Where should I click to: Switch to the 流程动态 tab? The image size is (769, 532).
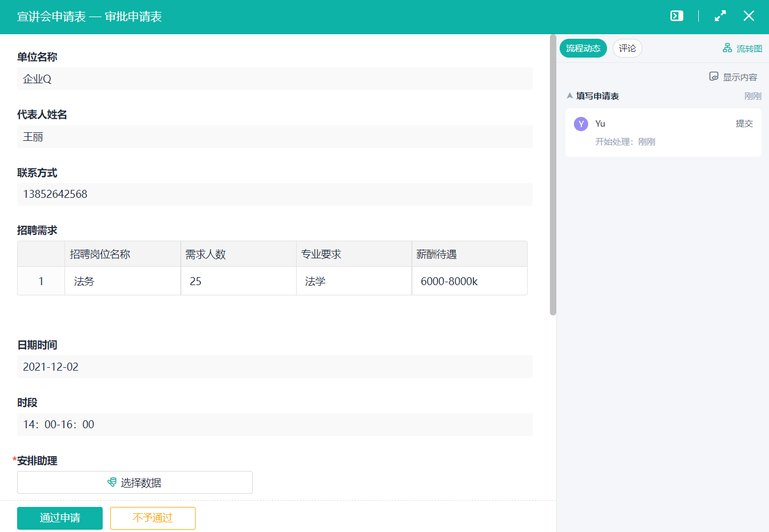tap(583, 48)
